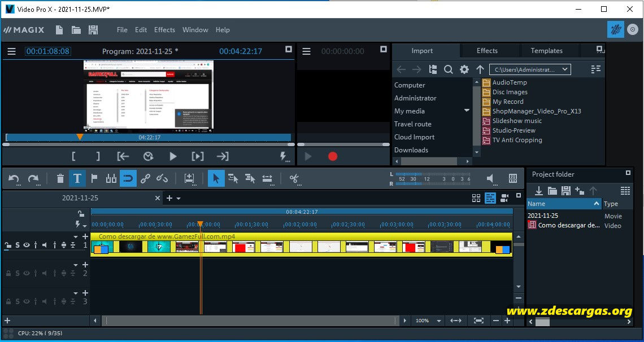Close the 2021-11-25 timeline tab
The width and height of the screenshot is (644, 342).
click(157, 198)
